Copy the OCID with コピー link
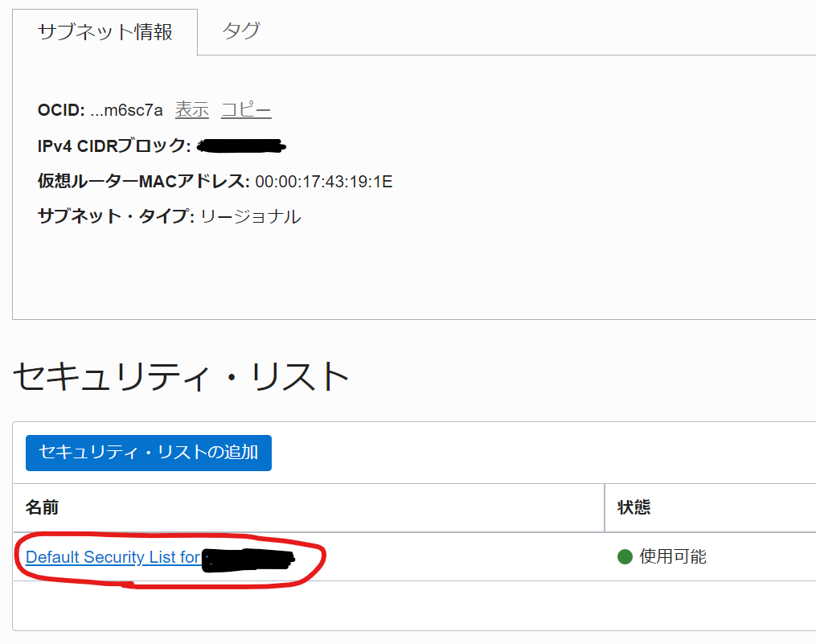816x644 pixels. pos(246,110)
